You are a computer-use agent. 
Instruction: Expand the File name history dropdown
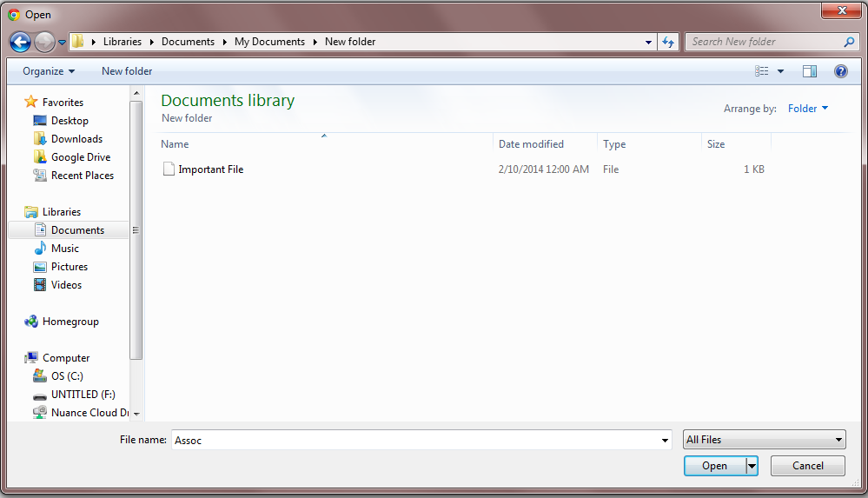pyautogui.click(x=665, y=440)
